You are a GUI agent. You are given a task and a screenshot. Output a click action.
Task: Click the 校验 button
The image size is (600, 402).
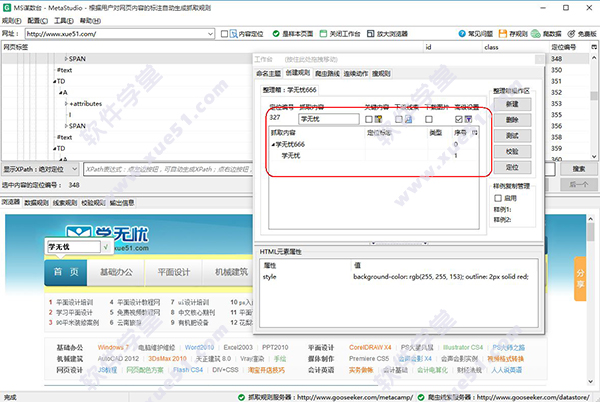(x=512, y=151)
